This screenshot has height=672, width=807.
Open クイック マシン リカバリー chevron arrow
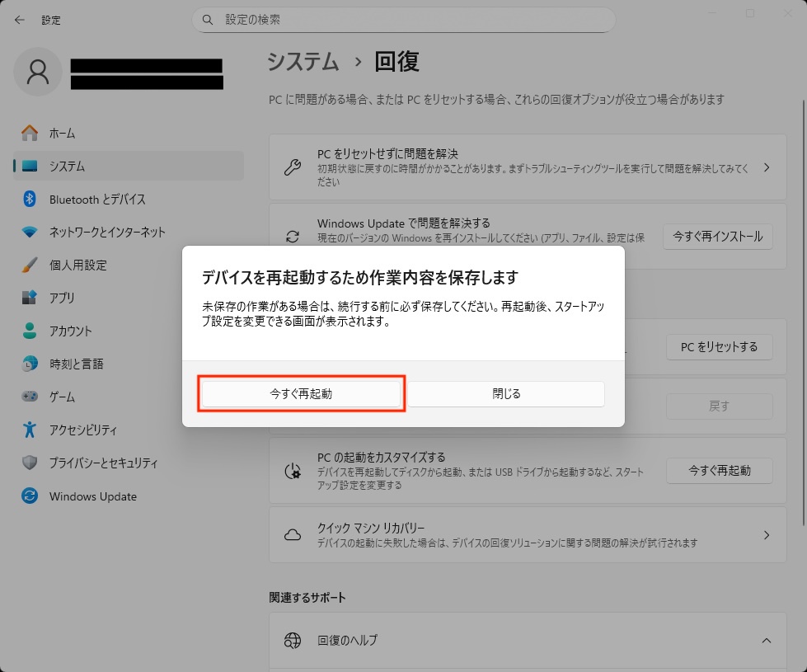tap(766, 535)
